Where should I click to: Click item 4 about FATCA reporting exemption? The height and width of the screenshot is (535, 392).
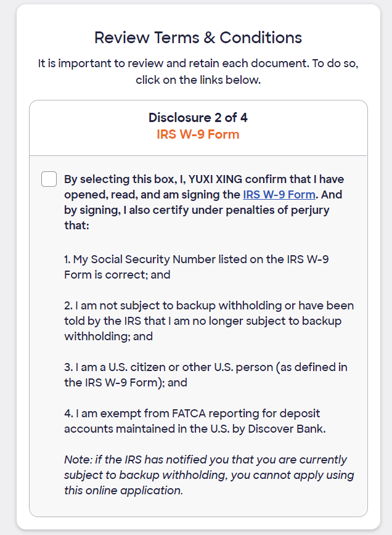195,421
